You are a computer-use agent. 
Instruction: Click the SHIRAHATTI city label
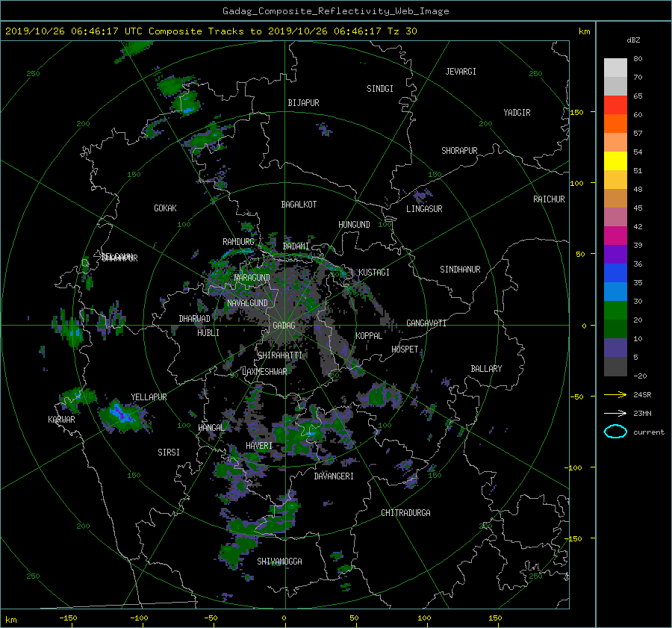tap(280, 355)
